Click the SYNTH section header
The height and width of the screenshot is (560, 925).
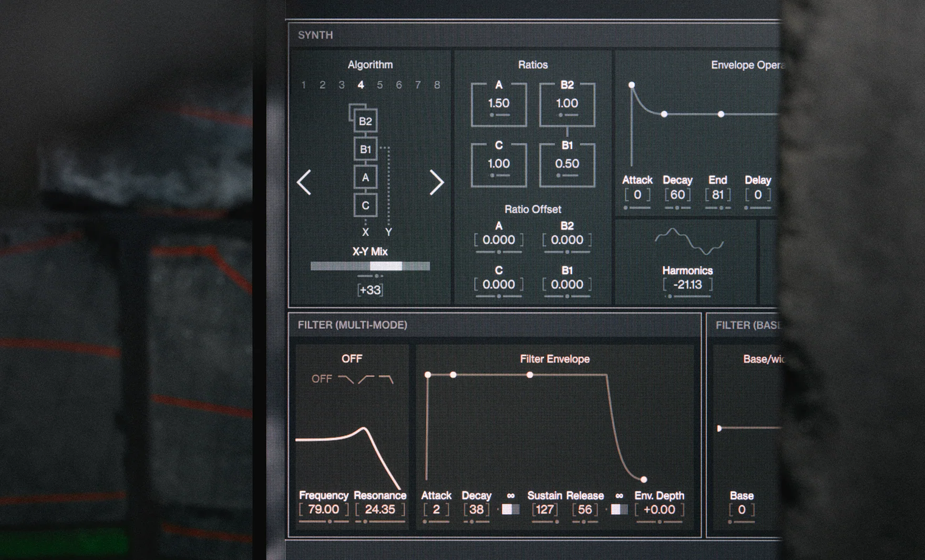coord(315,35)
